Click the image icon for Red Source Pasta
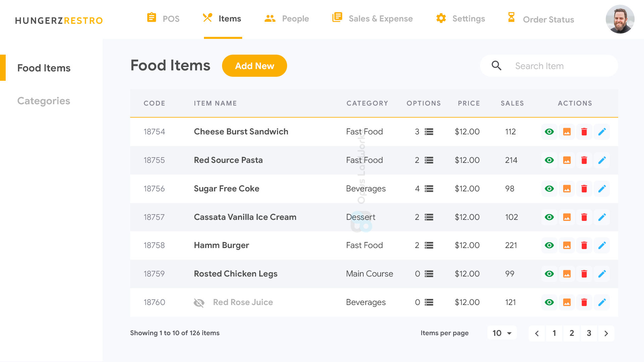Image resolution: width=644 pixels, height=362 pixels. [567, 160]
